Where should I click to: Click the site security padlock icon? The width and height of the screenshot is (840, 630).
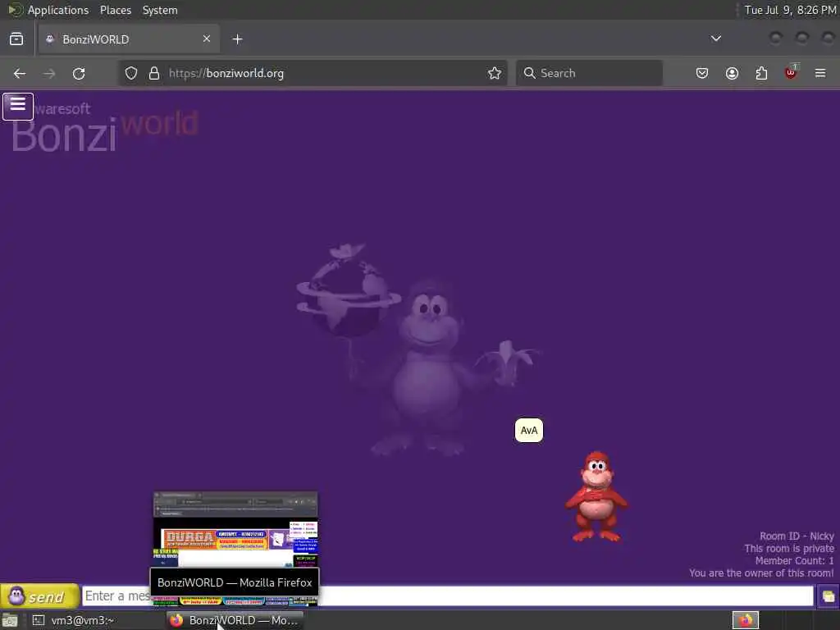(x=154, y=73)
